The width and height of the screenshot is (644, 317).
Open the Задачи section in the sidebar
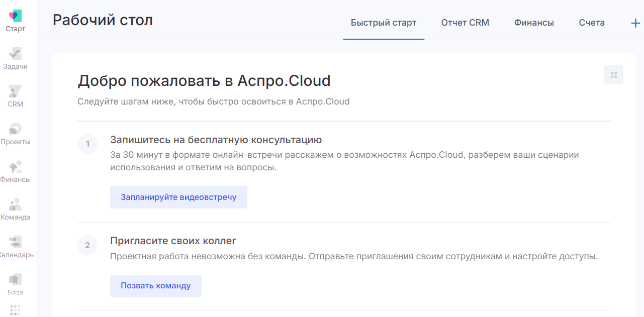coord(16,56)
